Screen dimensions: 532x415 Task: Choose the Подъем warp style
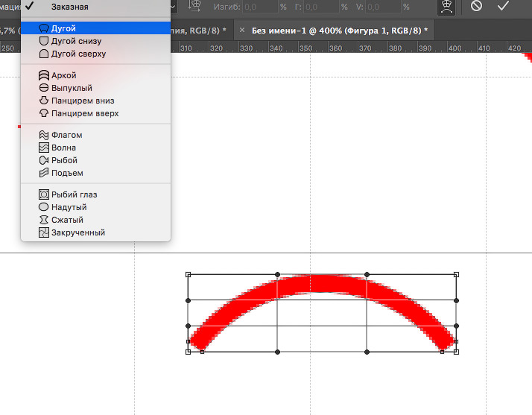(x=95, y=173)
